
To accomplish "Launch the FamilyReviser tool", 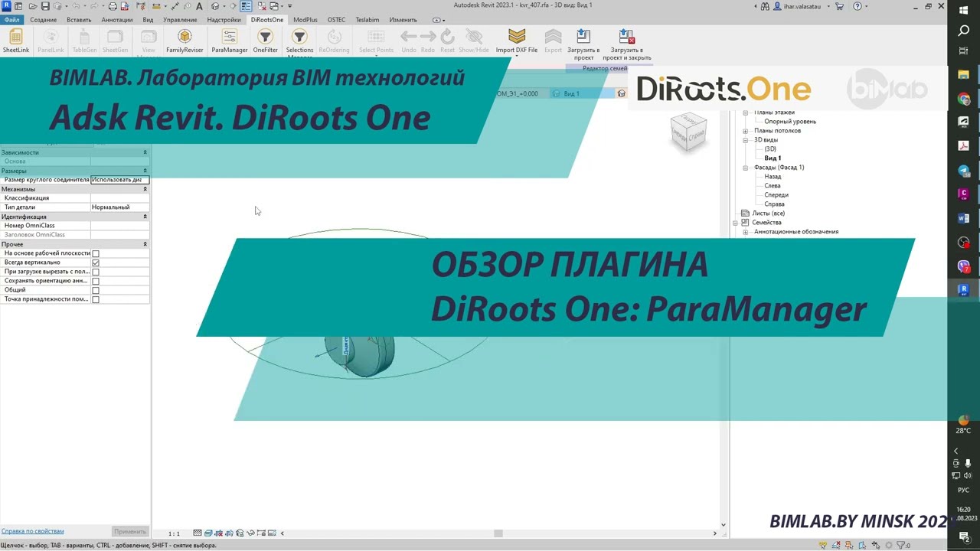I will pyautogui.click(x=185, y=41).
